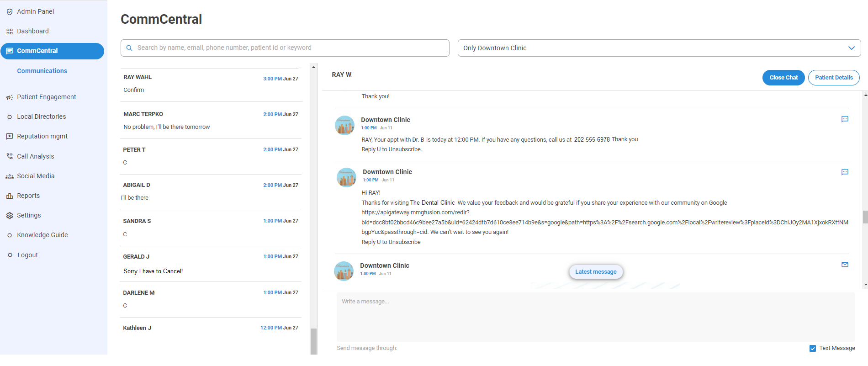Click the Reports bar chart icon
The width and height of the screenshot is (868, 366).
(x=10, y=196)
